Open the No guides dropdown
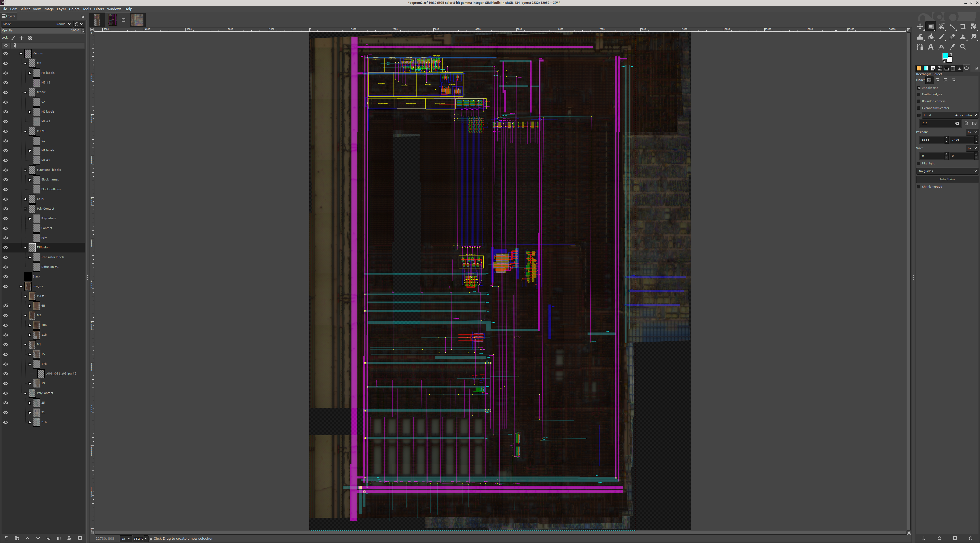This screenshot has width=980, height=543. click(x=947, y=171)
